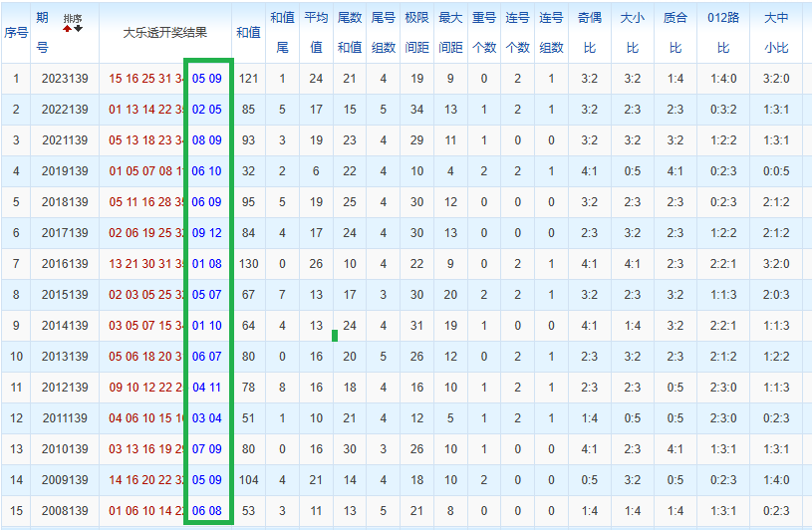Click the small green marker in row 9
The width and height of the screenshot is (812, 530).
point(335,336)
